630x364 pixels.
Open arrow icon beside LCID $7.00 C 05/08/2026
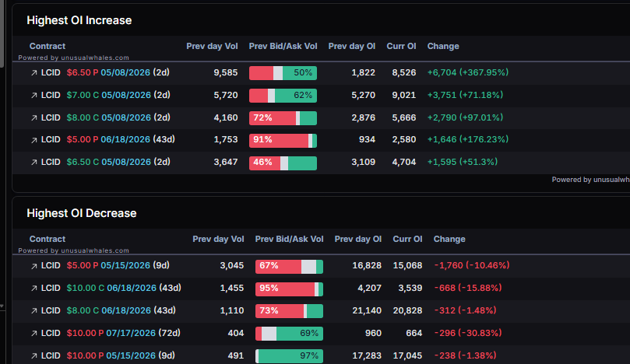[x=34, y=96]
